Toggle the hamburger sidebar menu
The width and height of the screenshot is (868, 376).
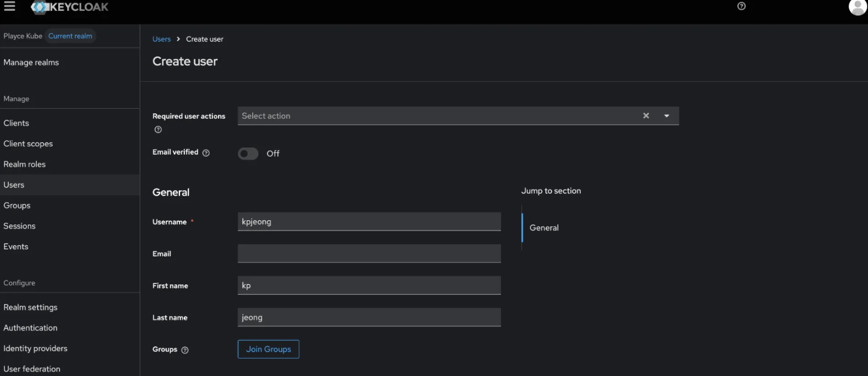(10, 6)
